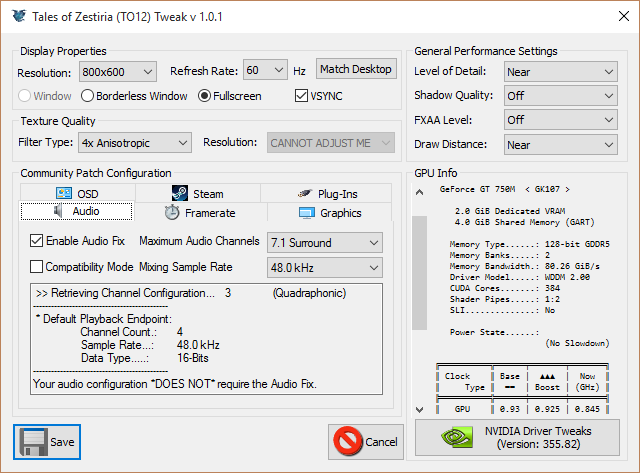Click the Data Type 16-Bits line

click(144, 358)
